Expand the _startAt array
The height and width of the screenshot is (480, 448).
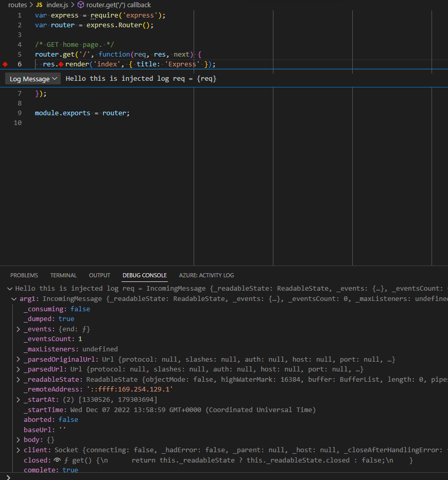pos(18,400)
